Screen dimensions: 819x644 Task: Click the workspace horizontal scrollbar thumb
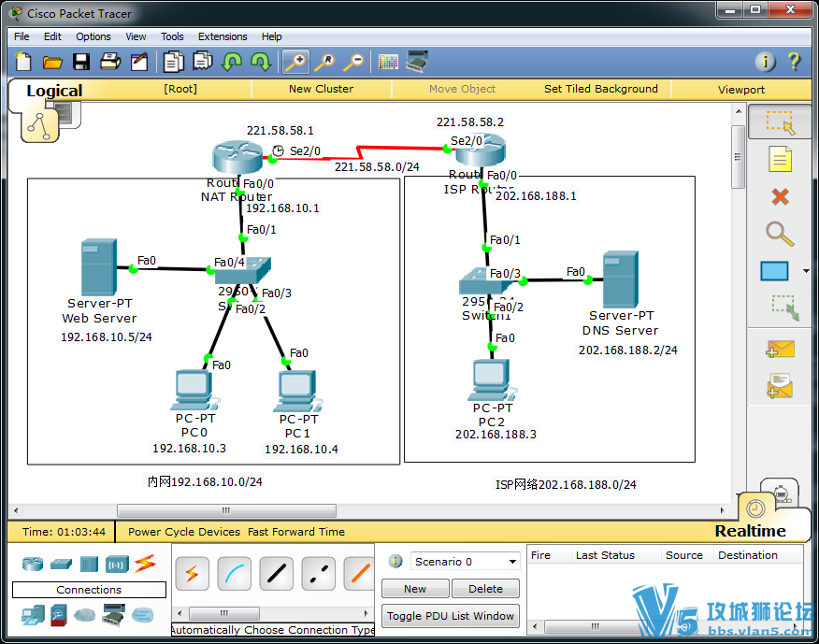[x=226, y=510]
